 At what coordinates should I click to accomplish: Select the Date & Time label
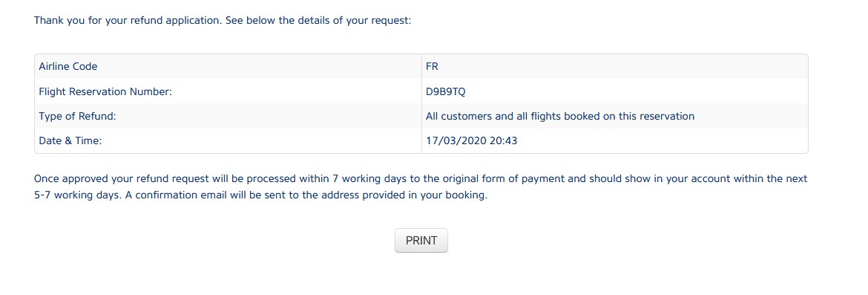pos(70,141)
